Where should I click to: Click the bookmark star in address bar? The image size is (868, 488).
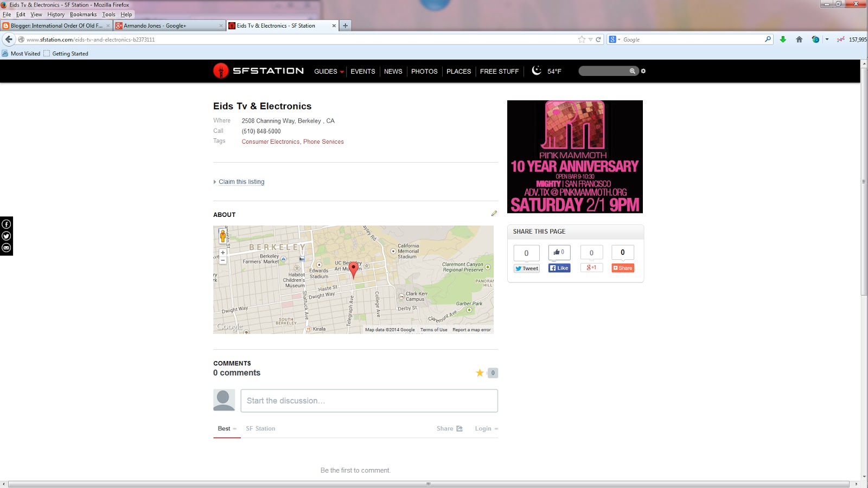point(582,40)
